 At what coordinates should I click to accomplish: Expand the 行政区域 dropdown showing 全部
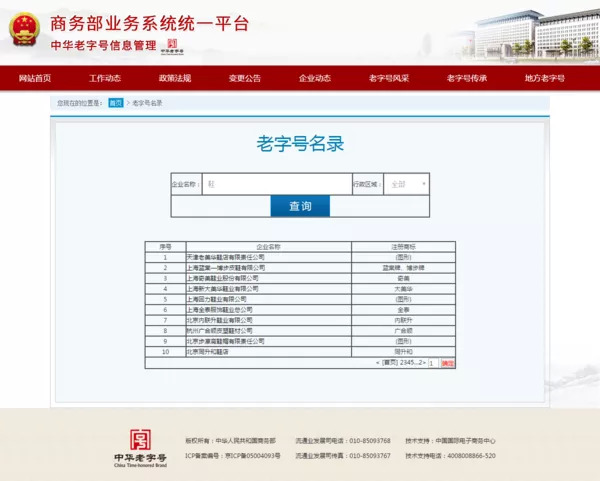[407, 184]
